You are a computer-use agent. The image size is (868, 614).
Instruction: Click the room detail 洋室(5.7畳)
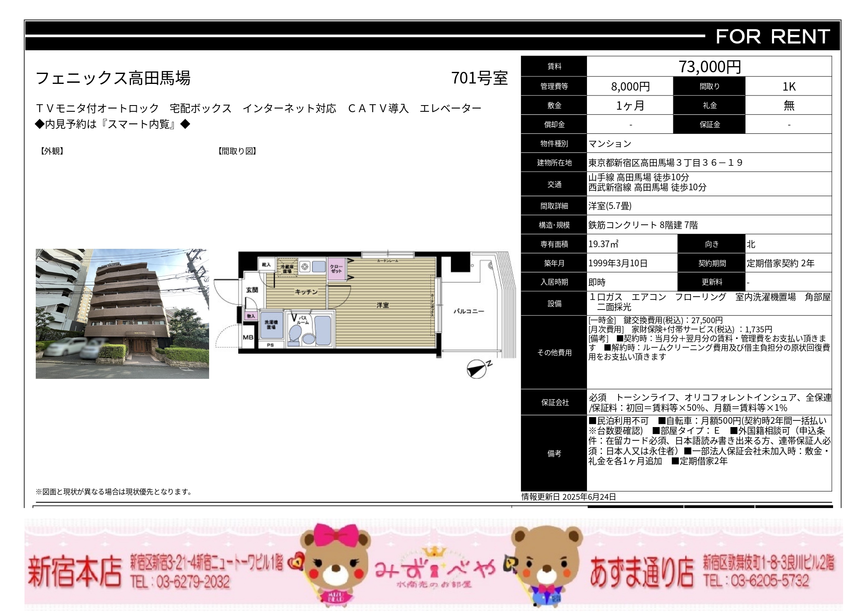click(x=610, y=206)
